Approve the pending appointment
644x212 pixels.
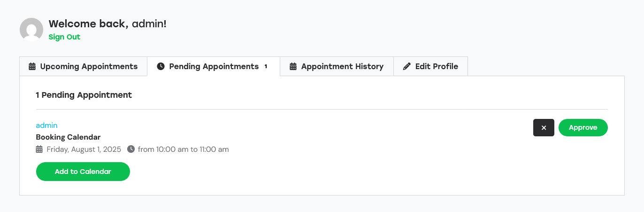click(x=583, y=127)
